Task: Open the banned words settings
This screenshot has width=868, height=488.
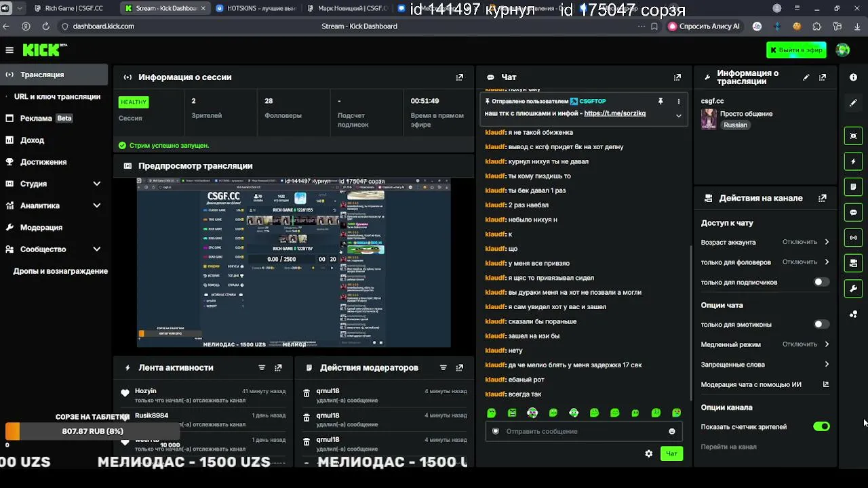Action: point(765,365)
